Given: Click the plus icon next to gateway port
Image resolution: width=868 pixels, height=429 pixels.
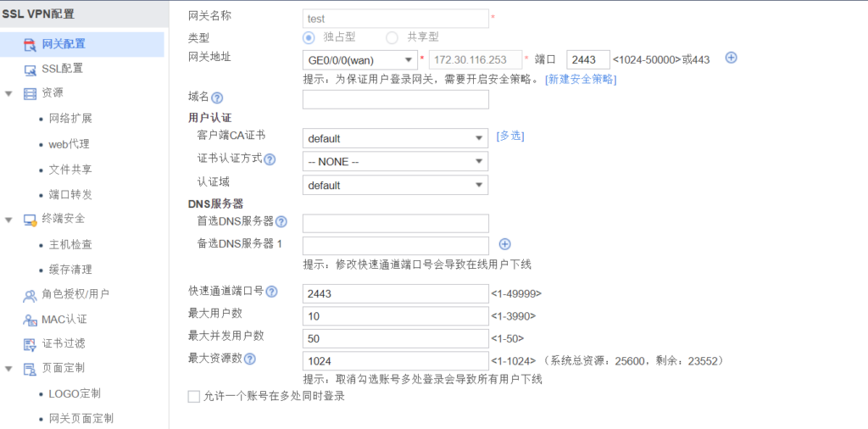Looking at the screenshot, I should 731,58.
